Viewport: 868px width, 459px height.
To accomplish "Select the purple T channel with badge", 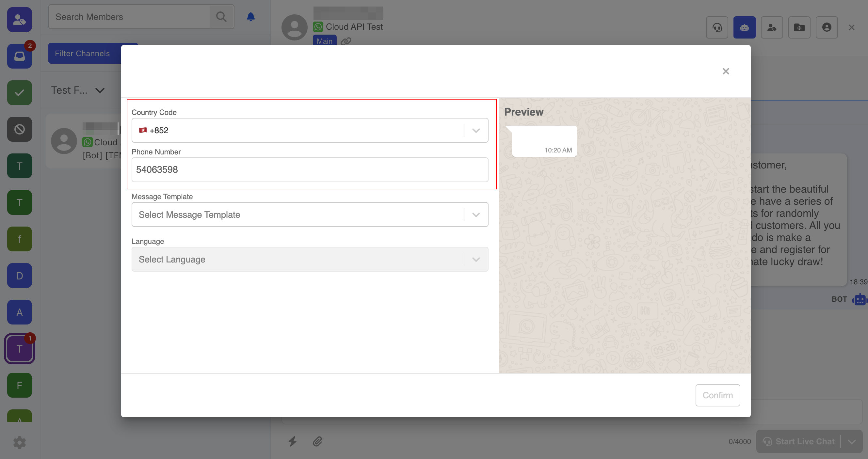I will click(20, 349).
